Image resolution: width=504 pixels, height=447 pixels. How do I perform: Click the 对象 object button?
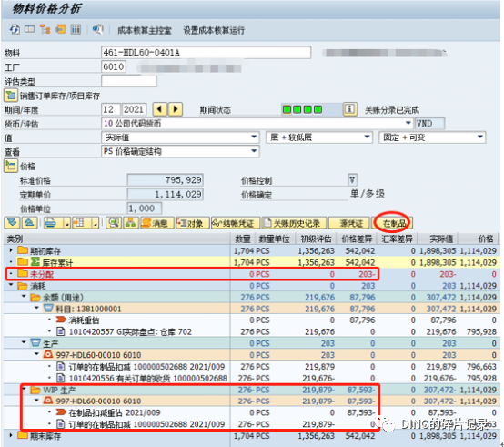192,222
